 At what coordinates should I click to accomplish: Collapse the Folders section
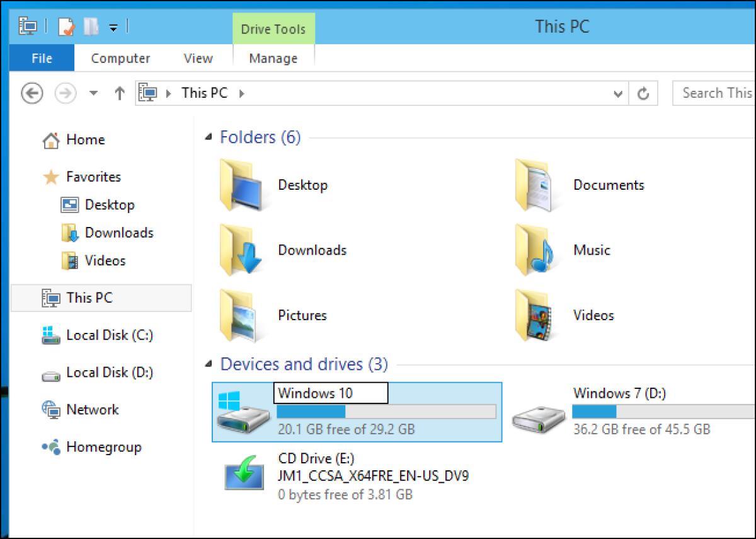pyautogui.click(x=208, y=136)
